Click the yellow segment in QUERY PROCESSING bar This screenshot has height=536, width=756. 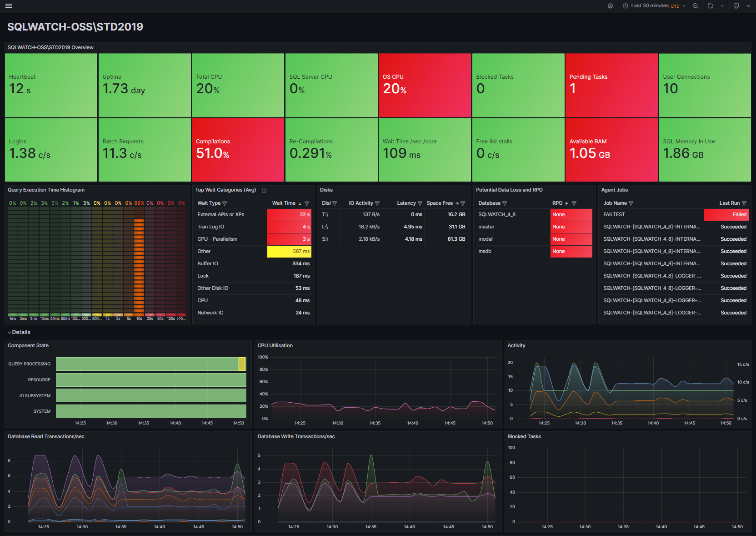click(x=242, y=364)
